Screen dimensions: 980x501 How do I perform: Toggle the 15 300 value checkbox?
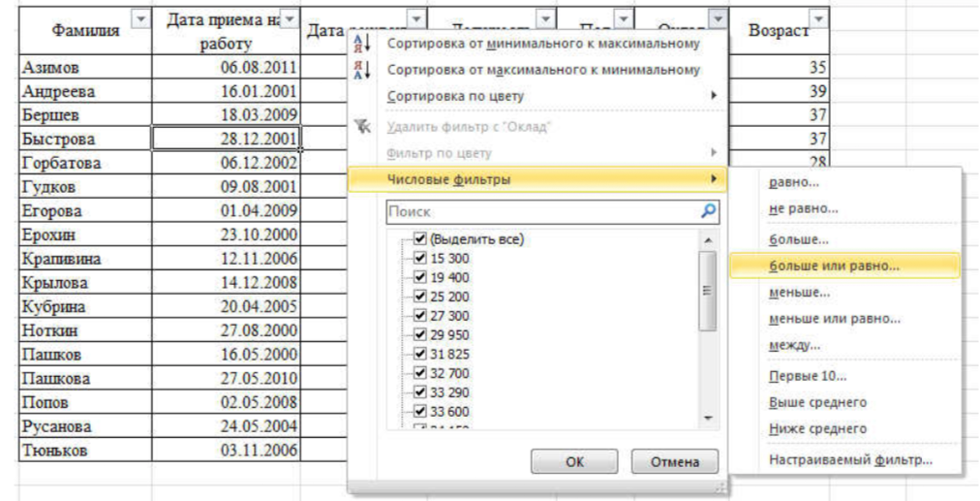[x=419, y=259]
